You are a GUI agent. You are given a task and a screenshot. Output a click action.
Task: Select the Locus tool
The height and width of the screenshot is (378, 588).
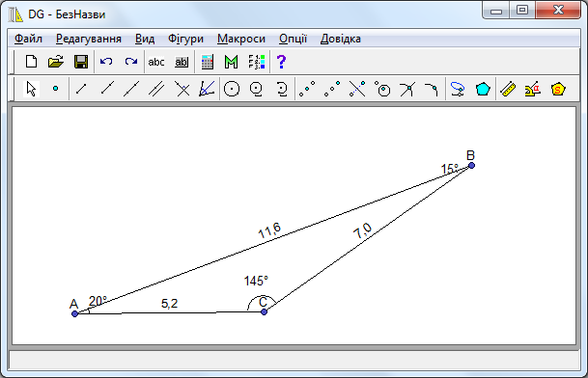[458, 89]
